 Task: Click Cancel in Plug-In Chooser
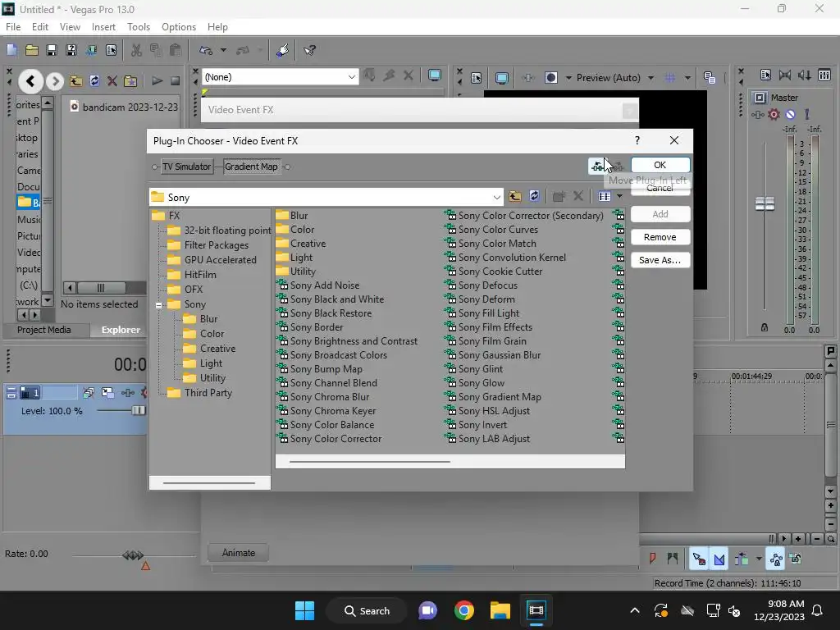pyautogui.click(x=660, y=188)
